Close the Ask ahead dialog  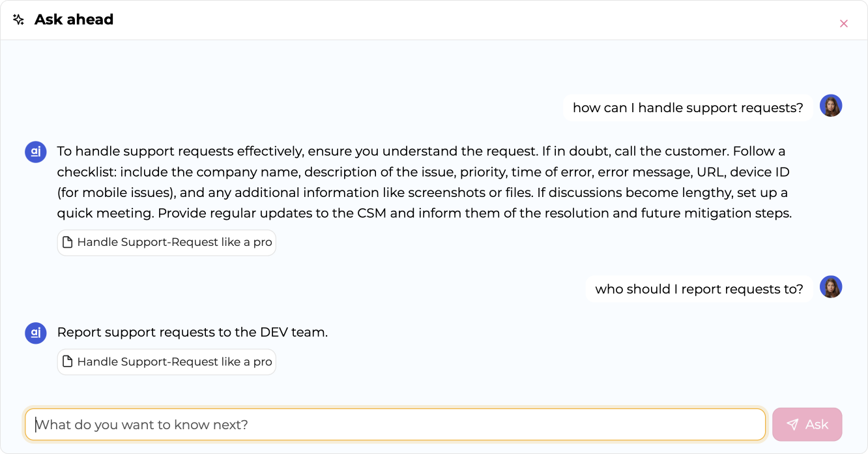tap(844, 23)
